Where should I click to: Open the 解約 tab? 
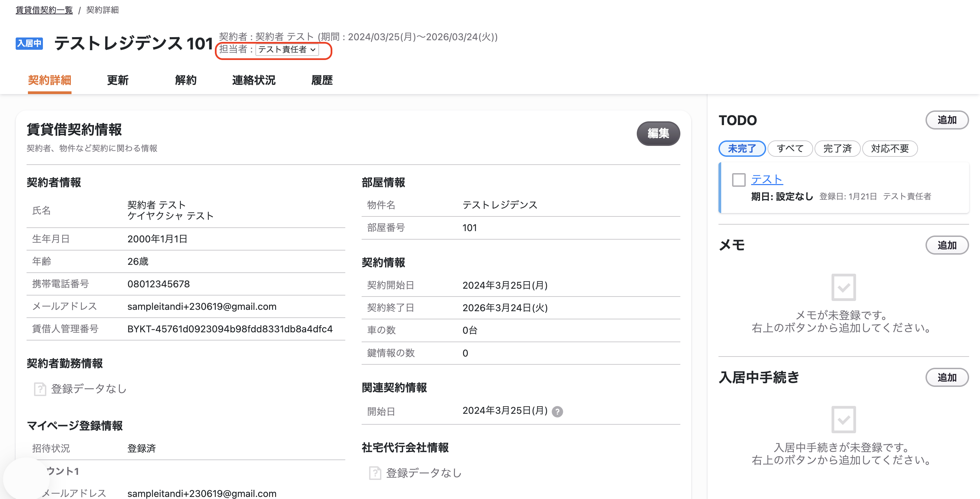coord(186,80)
